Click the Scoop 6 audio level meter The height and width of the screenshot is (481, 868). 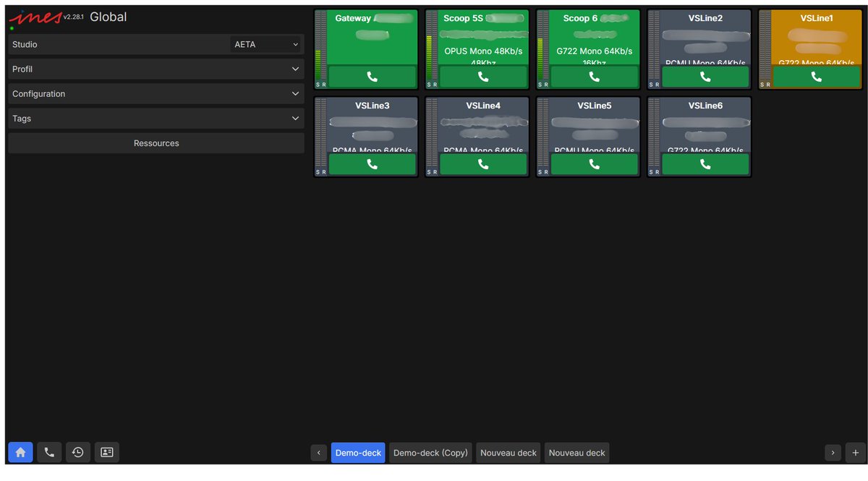point(543,46)
